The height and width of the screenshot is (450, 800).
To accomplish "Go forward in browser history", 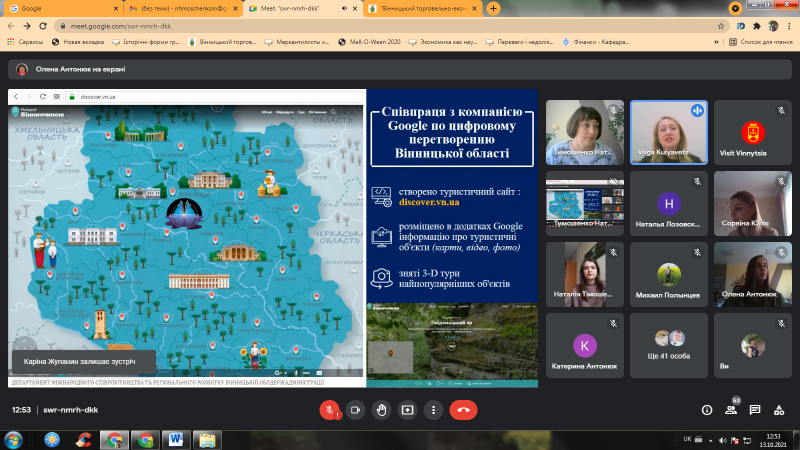I will [27, 26].
